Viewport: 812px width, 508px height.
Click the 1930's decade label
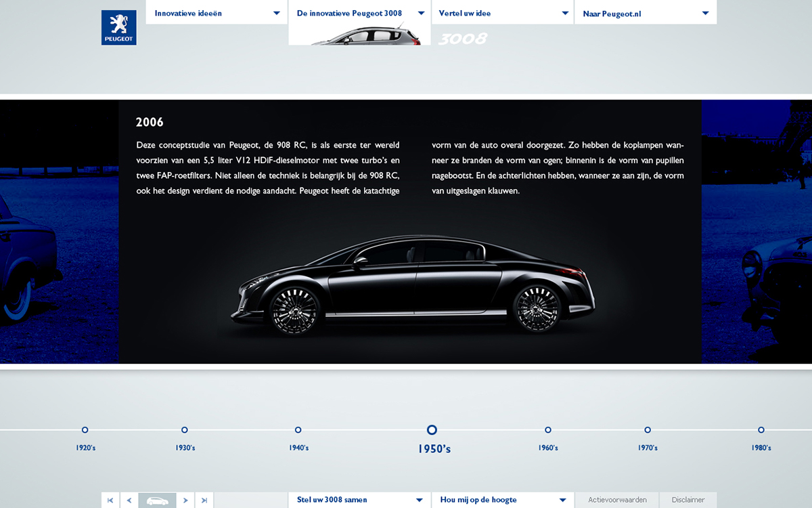tap(185, 448)
